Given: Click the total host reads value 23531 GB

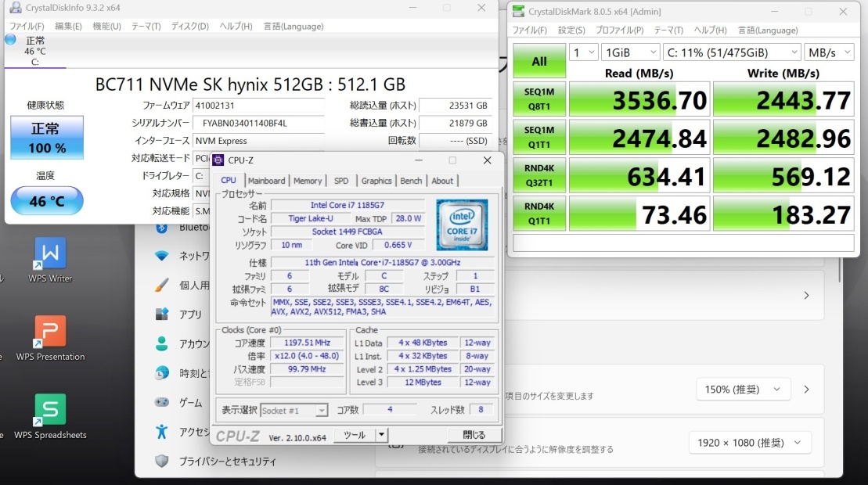Looking at the screenshot, I should [x=456, y=105].
